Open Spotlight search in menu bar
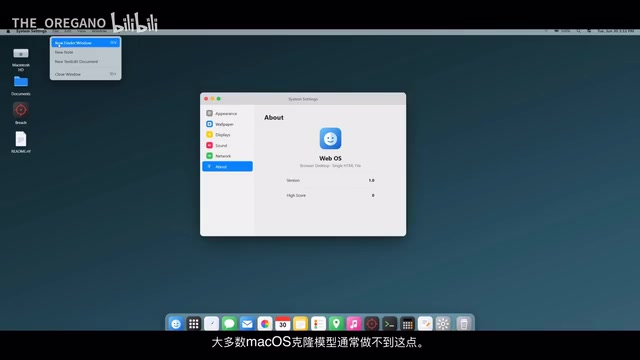The width and height of the screenshot is (640, 360). [x=578, y=31]
